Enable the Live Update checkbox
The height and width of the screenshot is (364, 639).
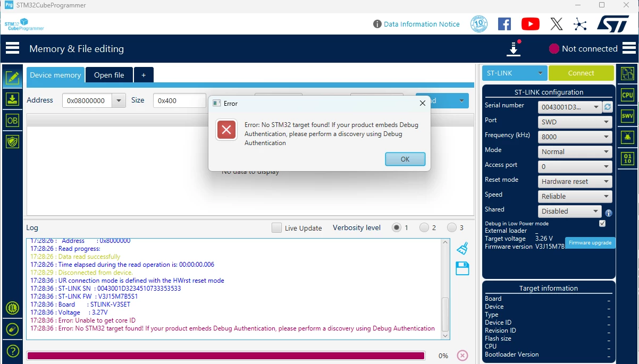tap(276, 228)
